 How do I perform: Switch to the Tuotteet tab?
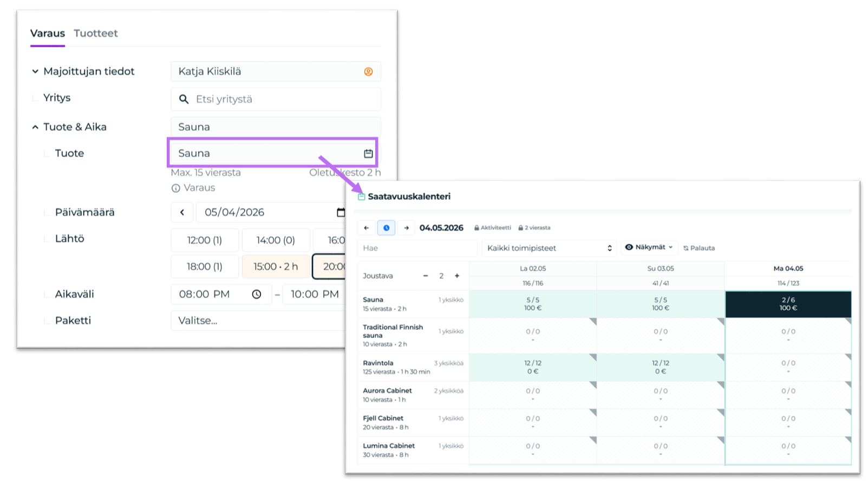coord(96,33)
